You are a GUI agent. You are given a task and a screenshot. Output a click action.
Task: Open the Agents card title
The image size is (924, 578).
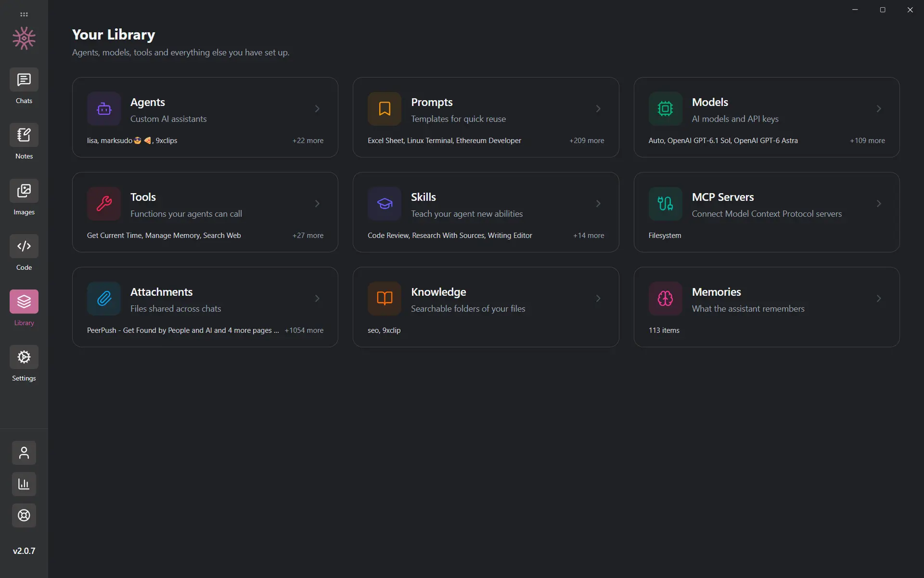click(148, 102)
